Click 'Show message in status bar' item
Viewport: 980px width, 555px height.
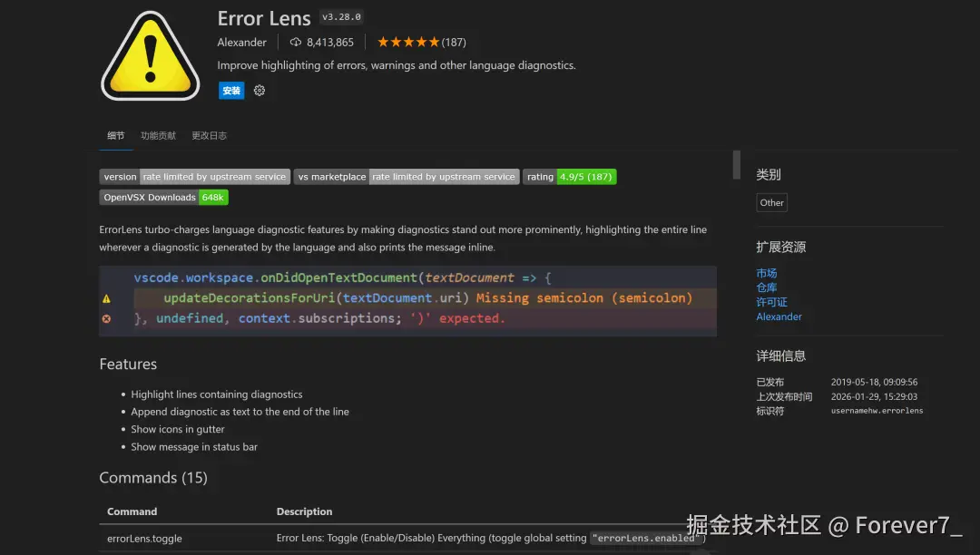(x=194, y=447)
